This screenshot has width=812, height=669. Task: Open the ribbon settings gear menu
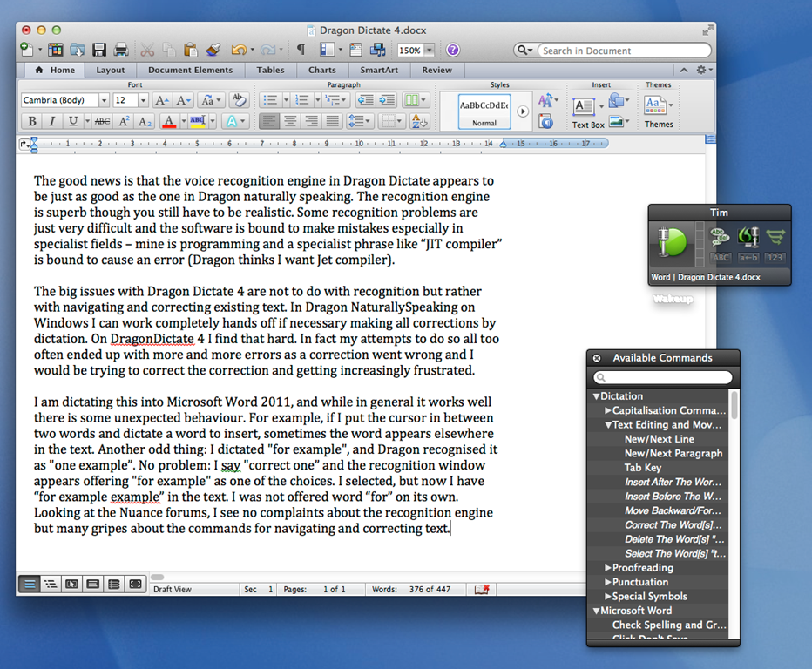coord(704,70)
